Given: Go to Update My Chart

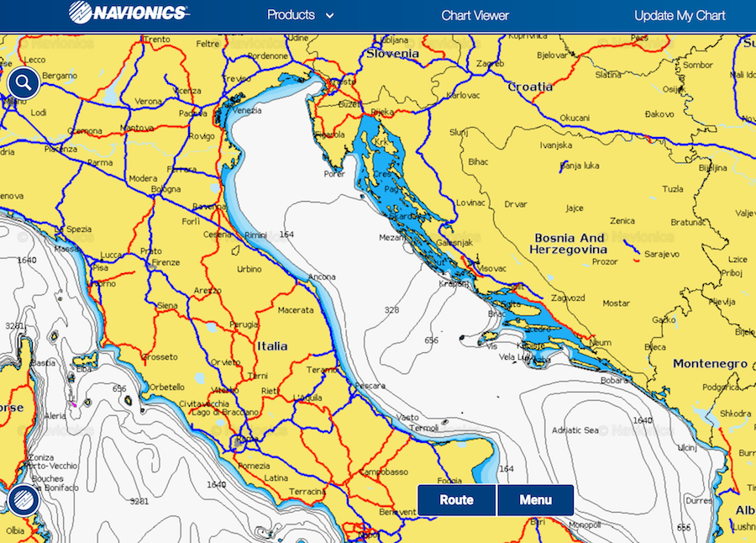Looking at the screenshot, I should [x=680, y=15].
